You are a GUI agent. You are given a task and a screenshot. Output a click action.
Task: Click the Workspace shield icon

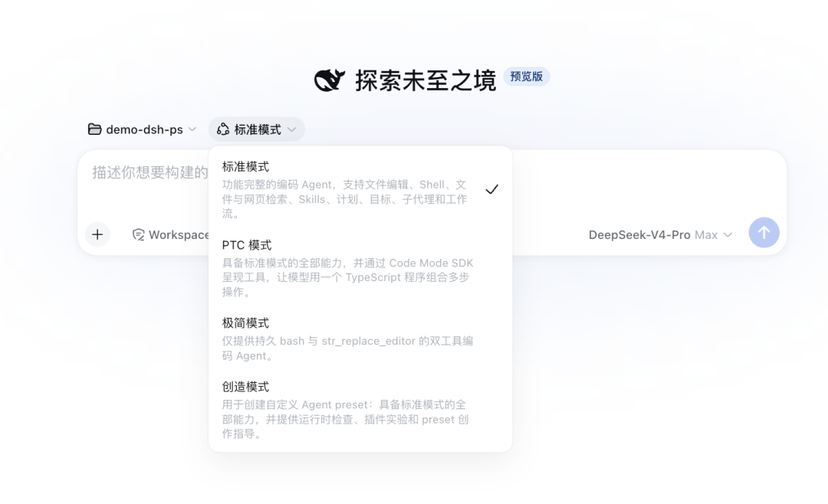[138, 235]
